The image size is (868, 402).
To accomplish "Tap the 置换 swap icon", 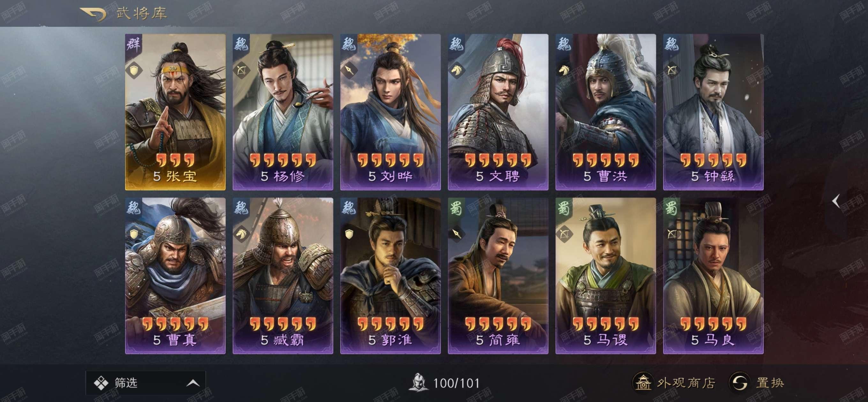I will coord(740,383).
